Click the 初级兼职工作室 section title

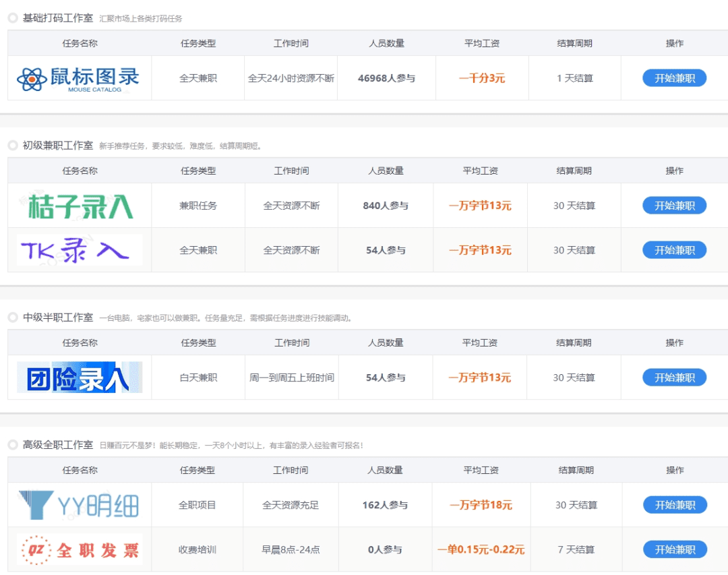click(x=58, y=146)
